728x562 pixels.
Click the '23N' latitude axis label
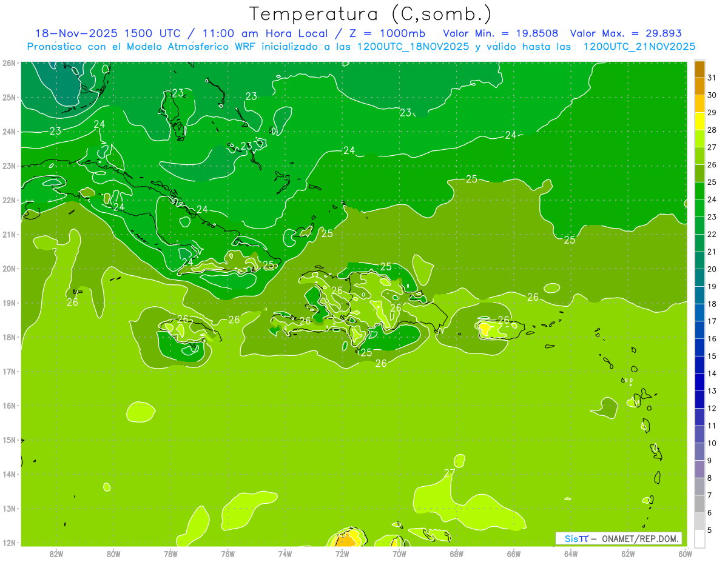(x=8, y=166)
